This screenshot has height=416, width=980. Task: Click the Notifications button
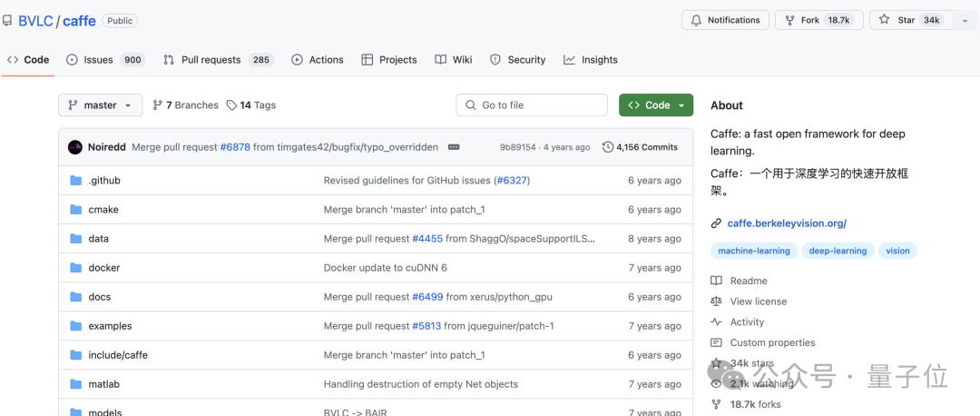(x=725, y=20)
